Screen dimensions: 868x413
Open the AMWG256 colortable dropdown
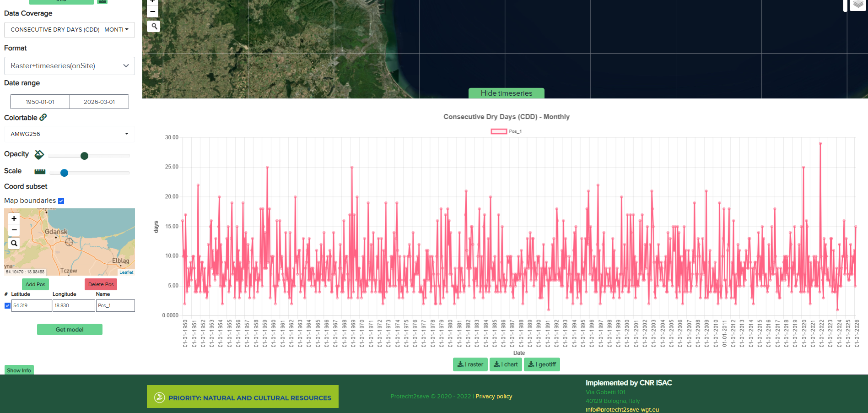tap(69, 134)
